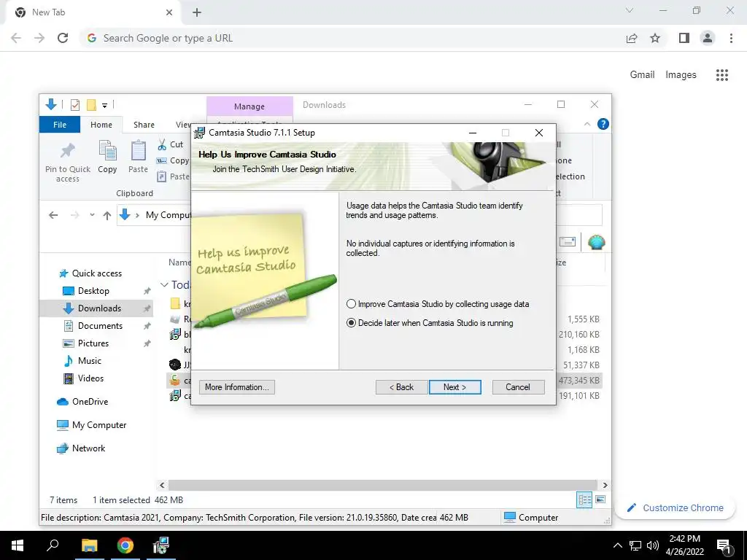Click the 210,160 KB size cell
The height and width of the screenshot is (560, 747).
tap(578, 334)
